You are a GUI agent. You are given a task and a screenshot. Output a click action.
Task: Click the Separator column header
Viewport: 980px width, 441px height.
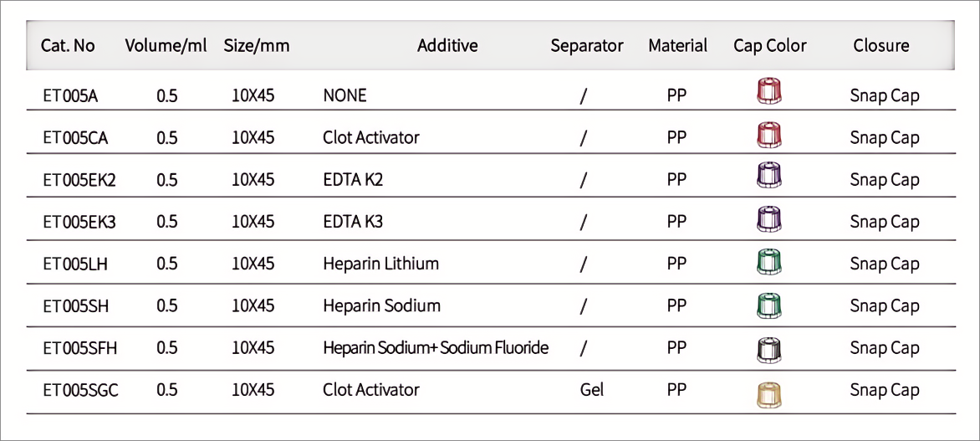pyautogui.click(x=587, y=45)
